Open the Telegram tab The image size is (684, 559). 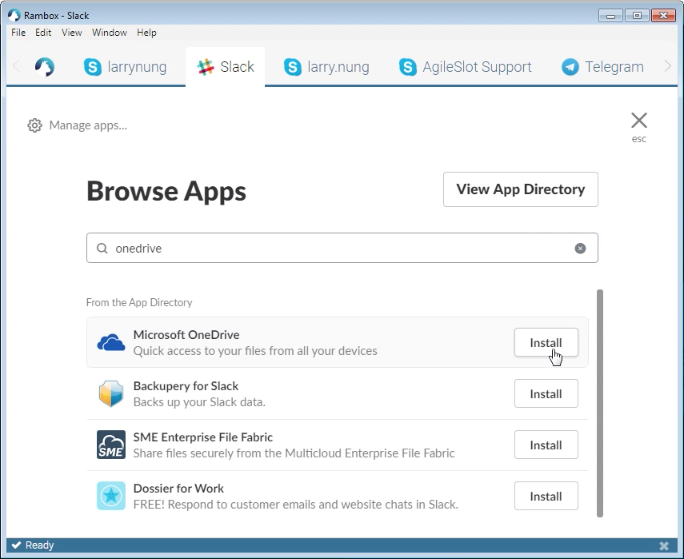[602, 67]
